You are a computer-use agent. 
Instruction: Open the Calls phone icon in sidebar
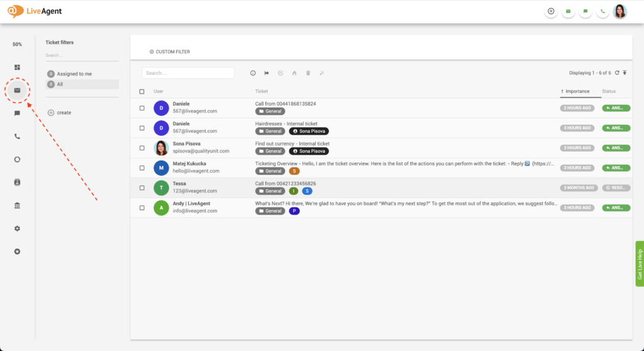(18, 136)
